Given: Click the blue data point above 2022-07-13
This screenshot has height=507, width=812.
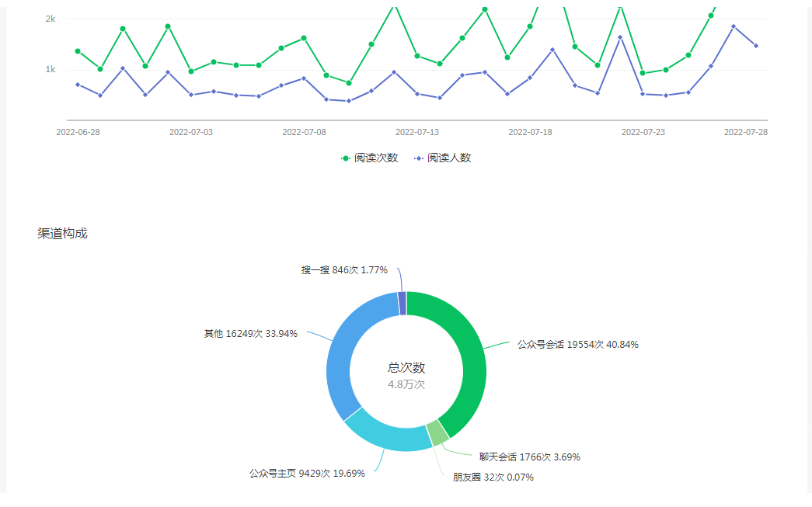Looking at the screenshot, I should click(x=416, y=94).
